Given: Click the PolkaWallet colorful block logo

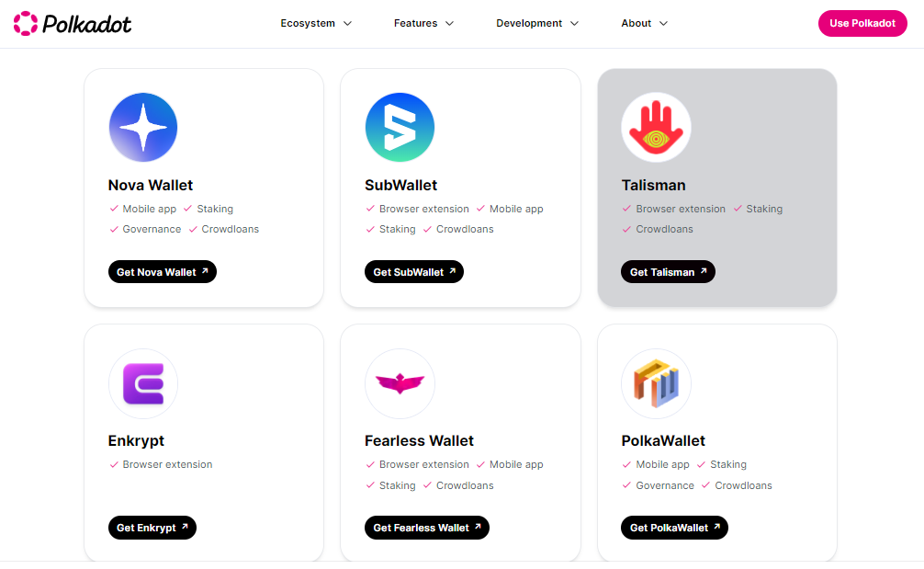Looking at the screenshot, I should tap(656, 384).
